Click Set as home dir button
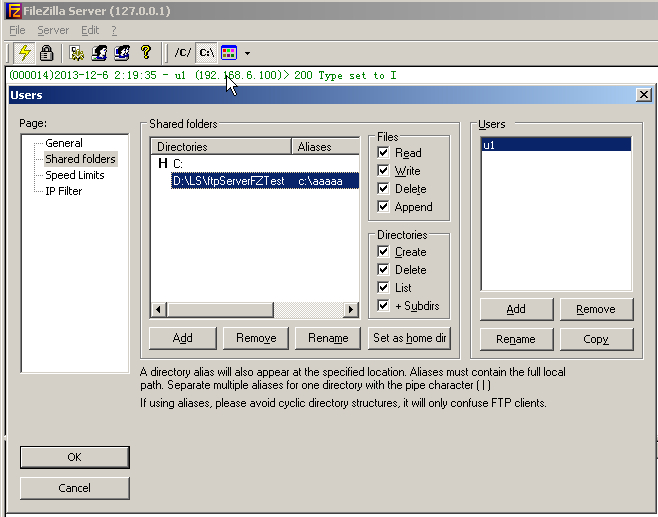This screenshot has width=658, height=517. tap(410, 338)
